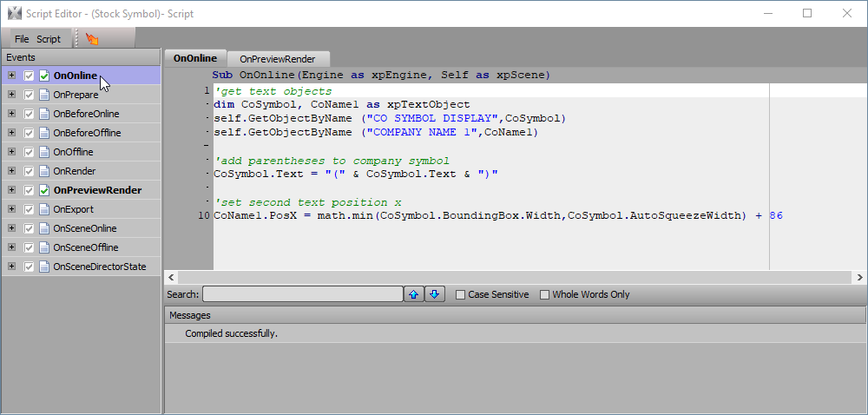This screenshot has height=415, width=868.
Task: Click the compile script flame icon
Action: click(x=92, y=39)
